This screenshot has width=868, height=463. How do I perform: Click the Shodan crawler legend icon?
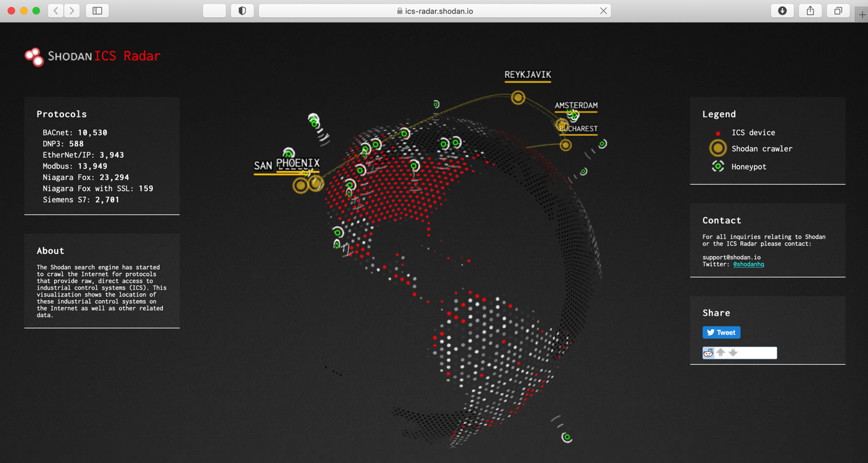[718, 149]
